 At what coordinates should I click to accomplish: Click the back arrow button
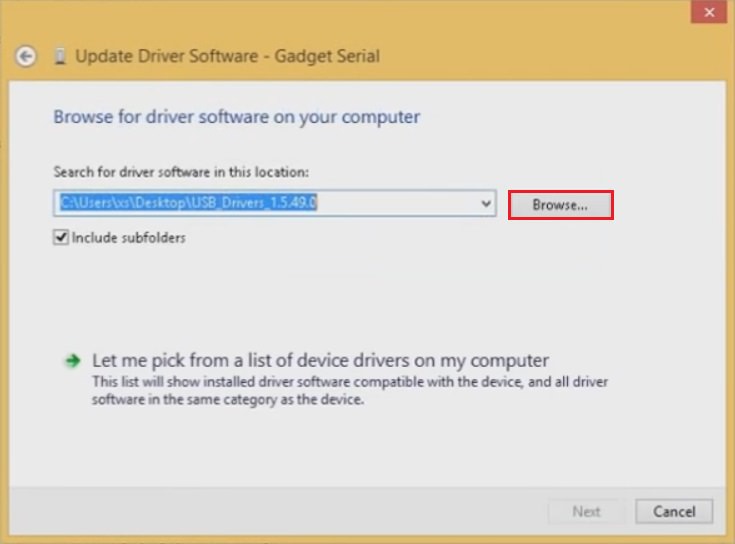(x=26, y=57)
